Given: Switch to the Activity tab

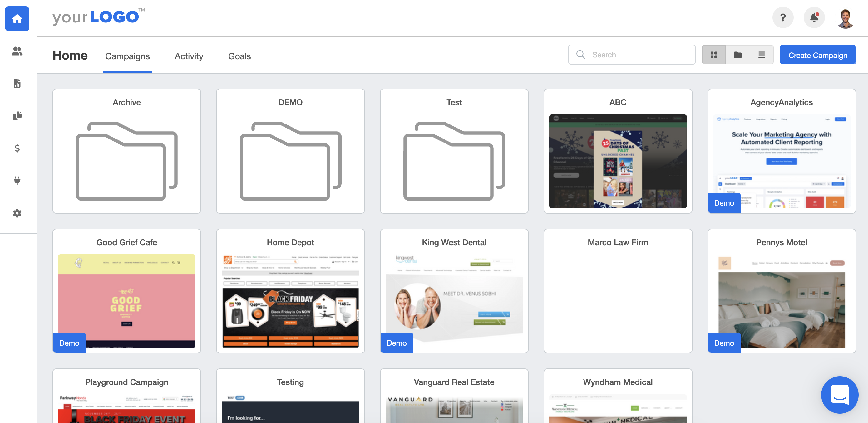Looking at the screenshot, I should [189, 56].
